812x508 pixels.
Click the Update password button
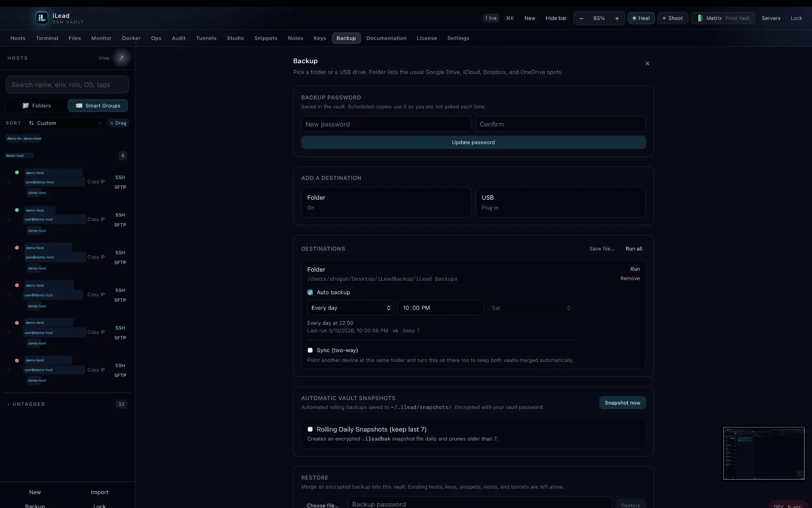point(473,142)
